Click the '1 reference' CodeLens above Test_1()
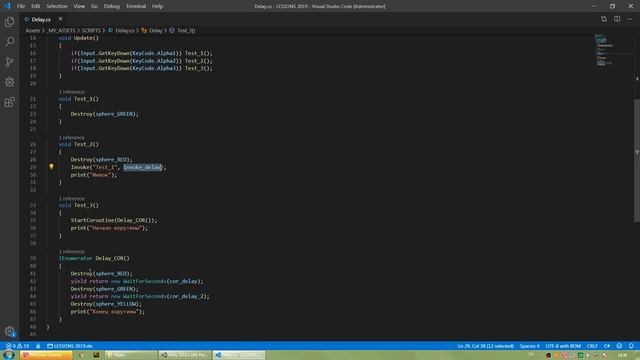Viewport: 640px width, 360px height. click(71, 92)
